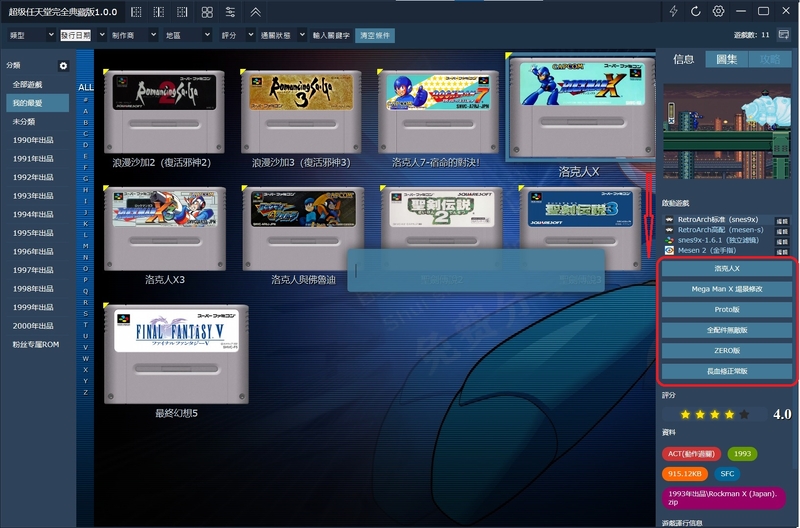Select 1990年出品 in the sidebar

pos(37,140)
